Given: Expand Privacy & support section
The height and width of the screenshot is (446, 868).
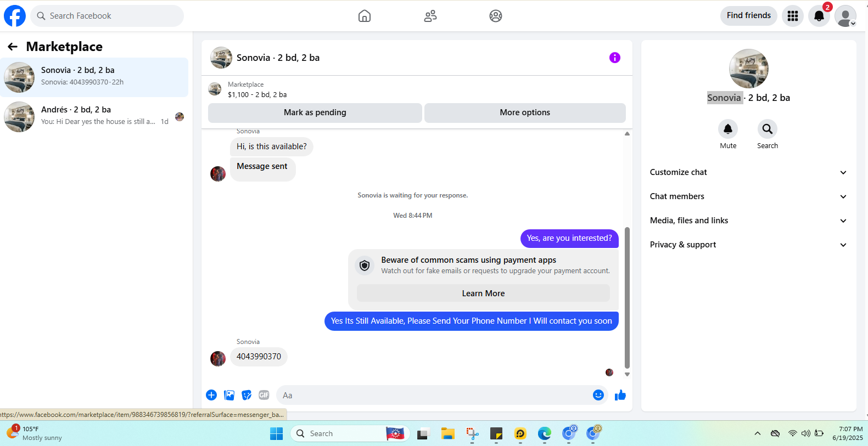Looking at the screenshot, I should (x=748, y=245).
